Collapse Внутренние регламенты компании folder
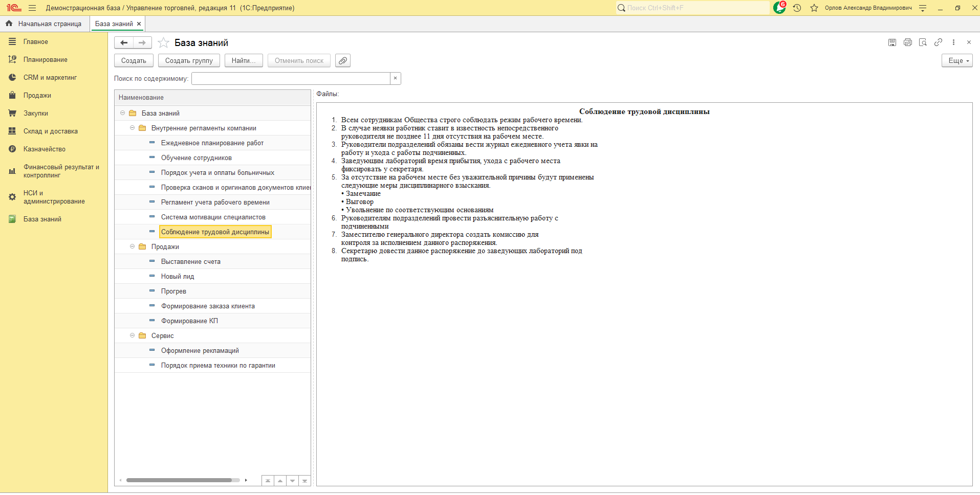 (132, 128)
